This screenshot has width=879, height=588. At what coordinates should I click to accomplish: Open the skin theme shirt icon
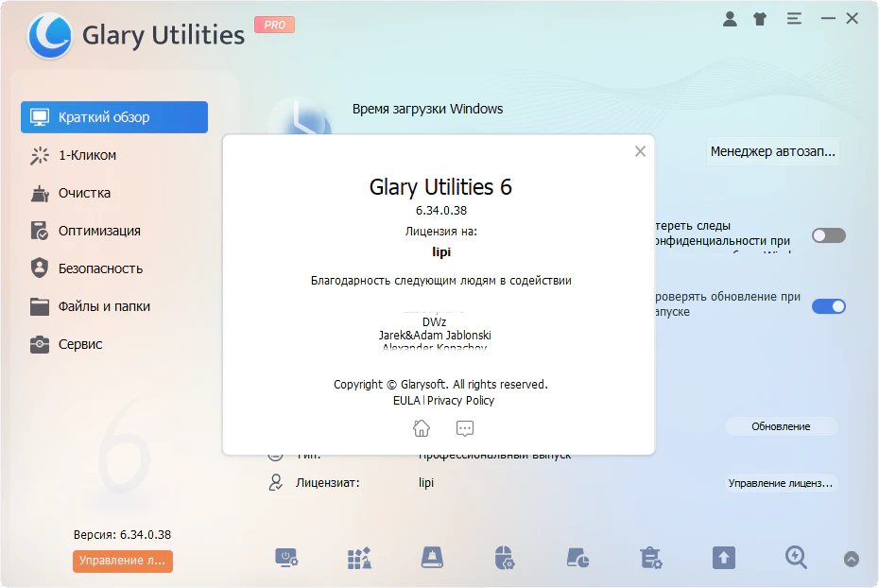tap(761, 19)
